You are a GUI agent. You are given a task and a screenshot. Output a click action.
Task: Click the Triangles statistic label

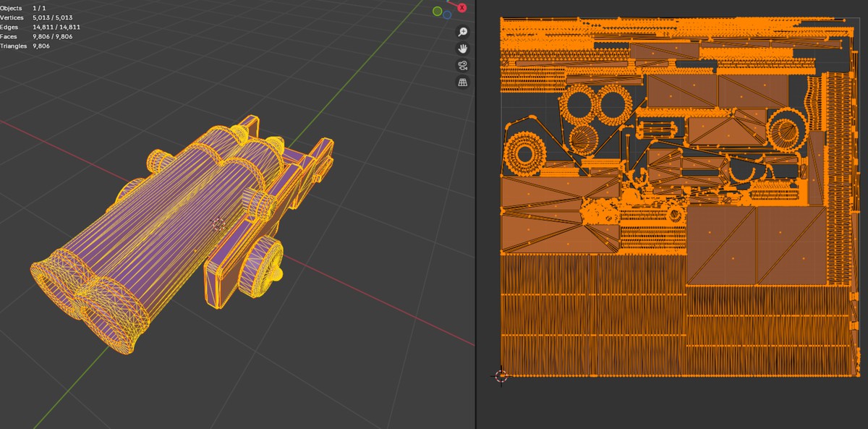click(13, 46)
